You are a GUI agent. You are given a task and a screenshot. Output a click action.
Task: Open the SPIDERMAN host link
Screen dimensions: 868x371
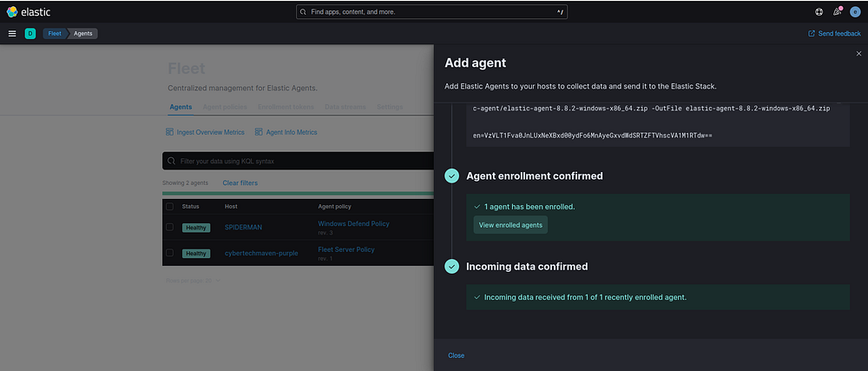pyautogui.click(x=244, y=227)
